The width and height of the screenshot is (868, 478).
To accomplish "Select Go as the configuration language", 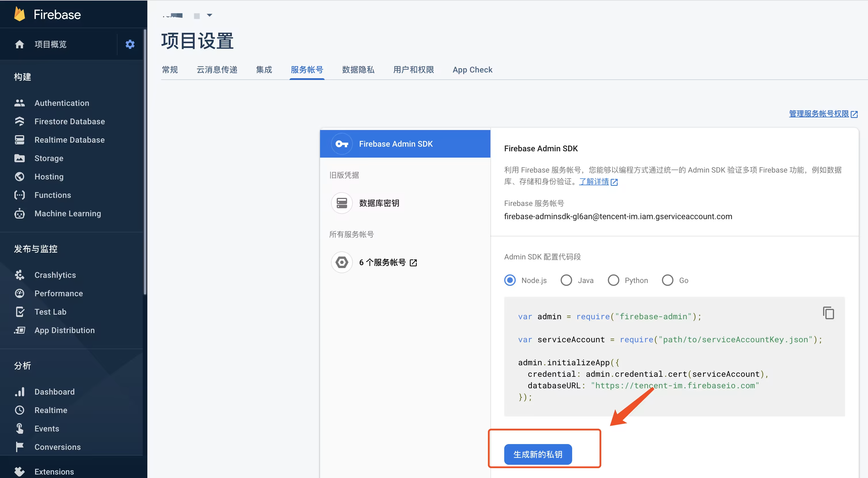I will 667,280.
